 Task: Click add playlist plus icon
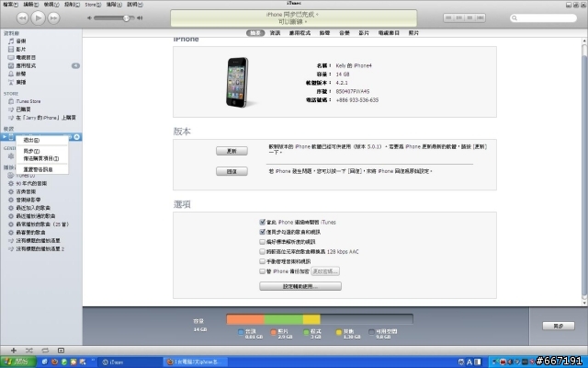pyautogui.click(x=14, y=351)
